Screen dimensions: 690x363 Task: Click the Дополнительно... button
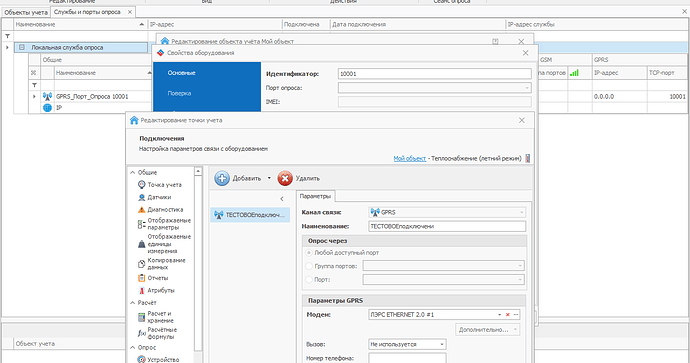coord(488,330)
